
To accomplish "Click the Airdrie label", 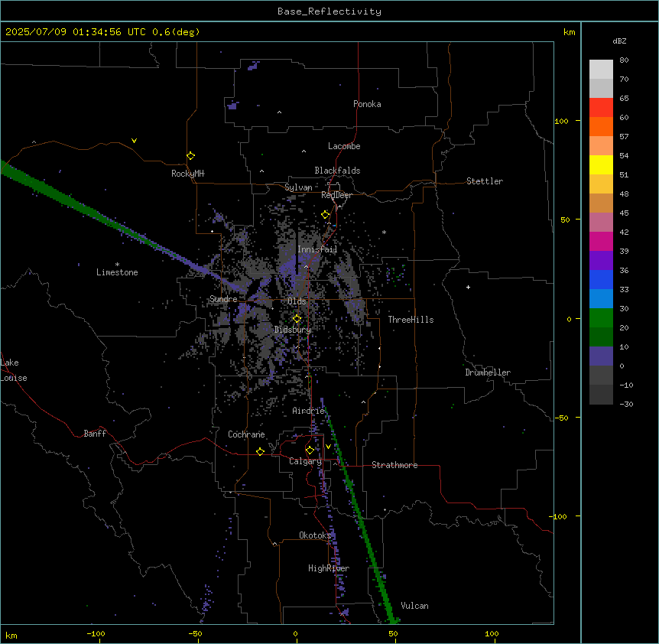I will coord(309,411).
